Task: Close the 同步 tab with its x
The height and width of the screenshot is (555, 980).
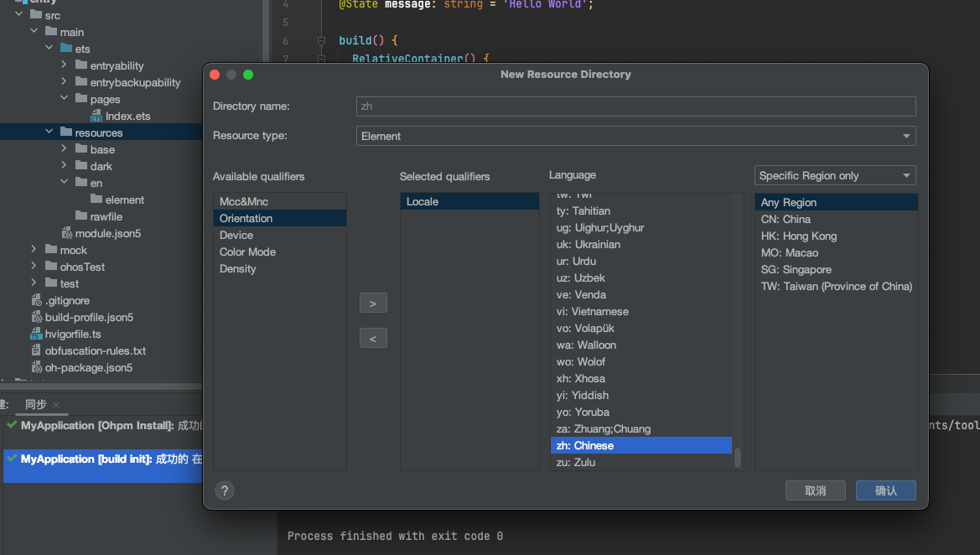Action: tap(56, 405)
